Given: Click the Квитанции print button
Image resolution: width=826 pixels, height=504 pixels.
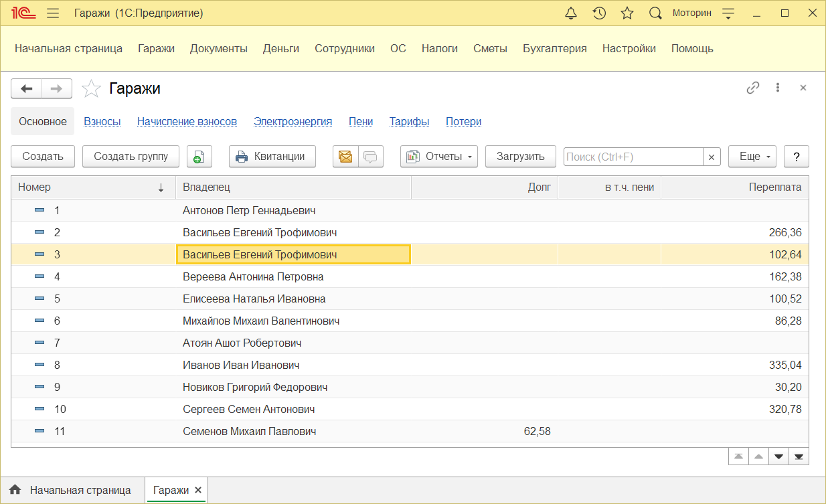Looking at the screenshot, I should tap(272, 157).
